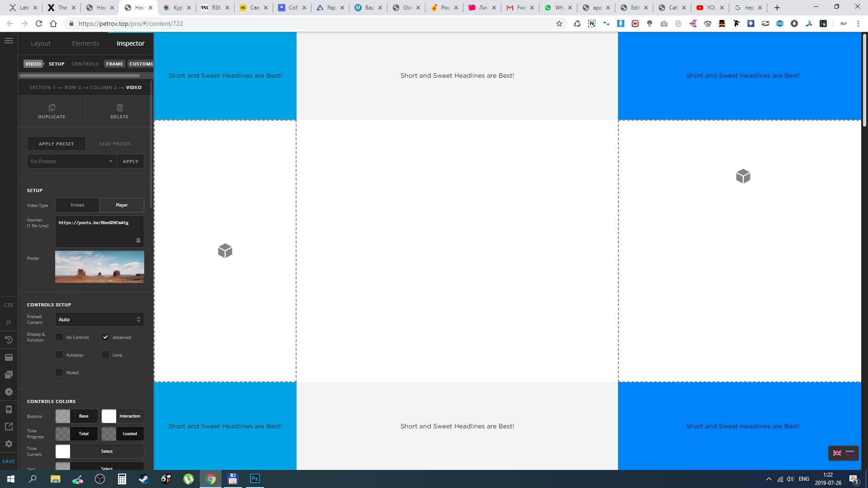The height and width of the screenshot is (488, 868).
Task: Open the hamburger menu in left bar
Action: tap(9, 41)
